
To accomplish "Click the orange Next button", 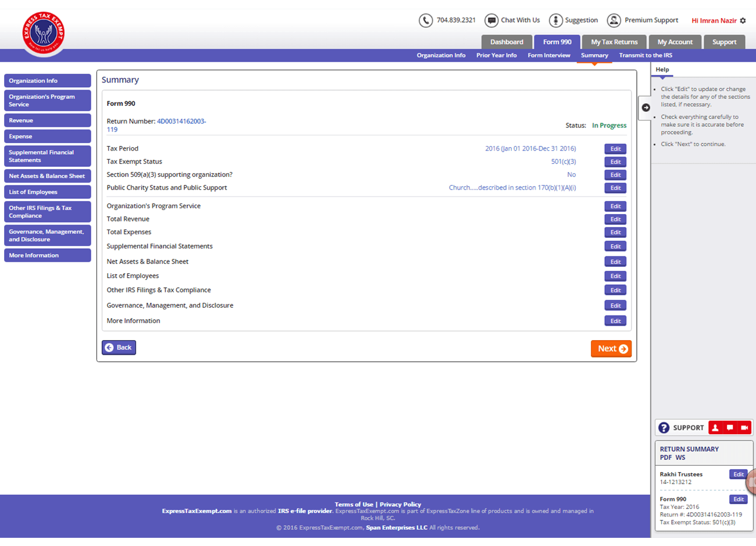I will coord(611,349).
